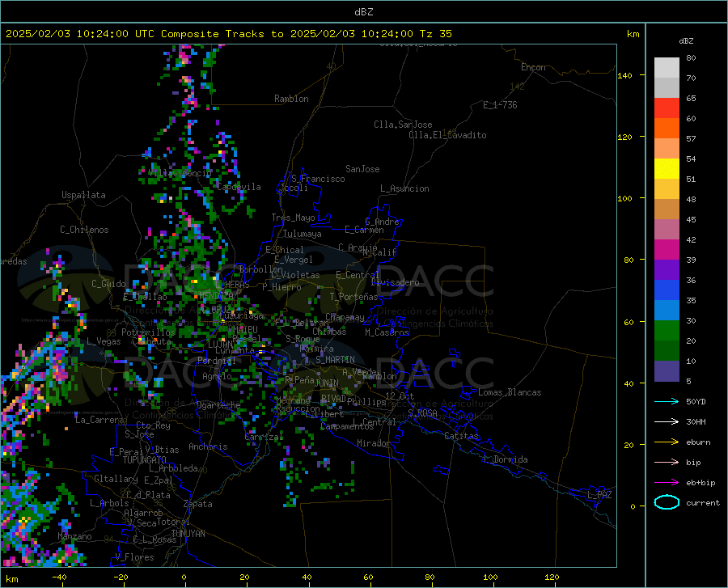Click the Anchoris label

pyautogui.click(x=208, y=446)
